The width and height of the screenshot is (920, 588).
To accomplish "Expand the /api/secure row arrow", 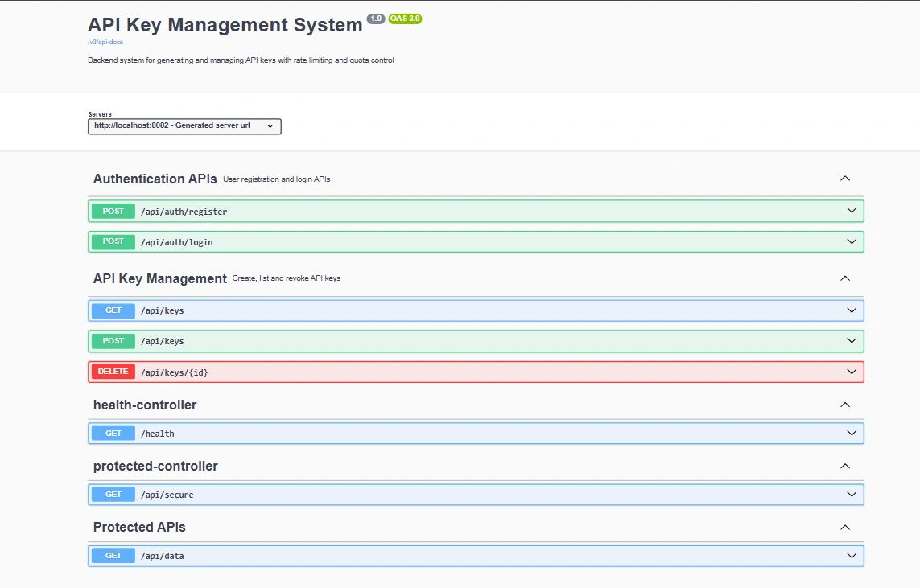I will point(852,494).
